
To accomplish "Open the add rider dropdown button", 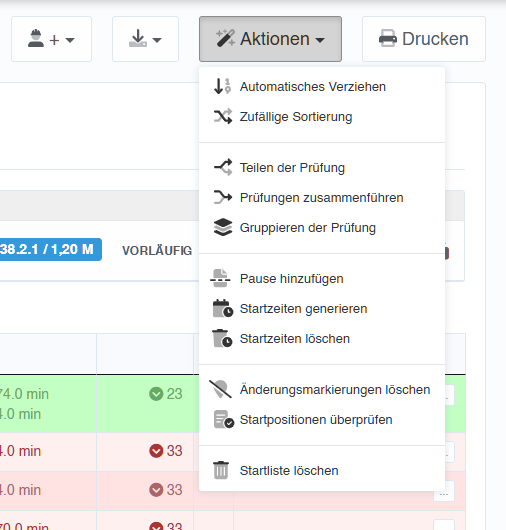I will [x=51, y=39].
